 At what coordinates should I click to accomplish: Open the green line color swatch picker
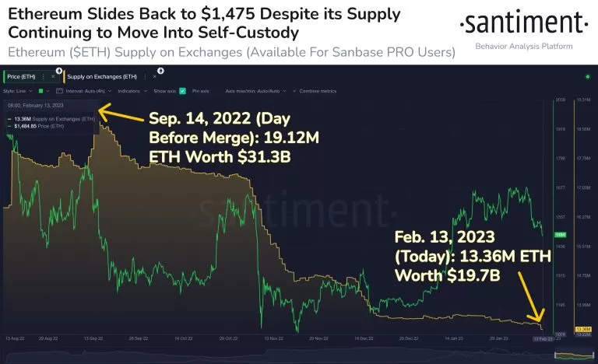point(40,91)
